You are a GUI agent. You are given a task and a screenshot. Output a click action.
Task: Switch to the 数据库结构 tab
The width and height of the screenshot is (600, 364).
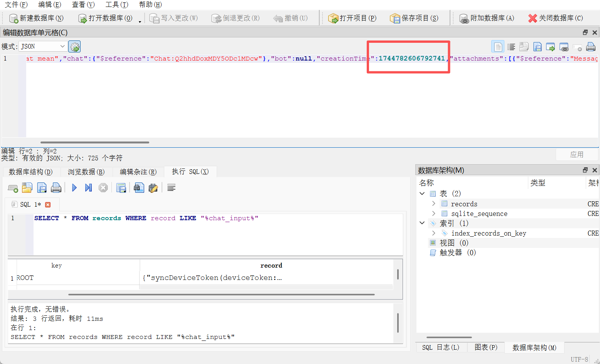point(30,172)
